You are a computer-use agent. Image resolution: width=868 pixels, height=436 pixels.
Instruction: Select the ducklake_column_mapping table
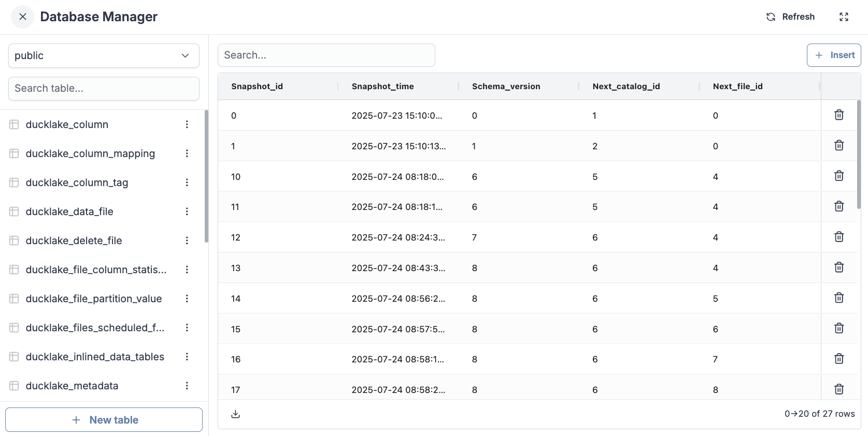pos(90,153)
